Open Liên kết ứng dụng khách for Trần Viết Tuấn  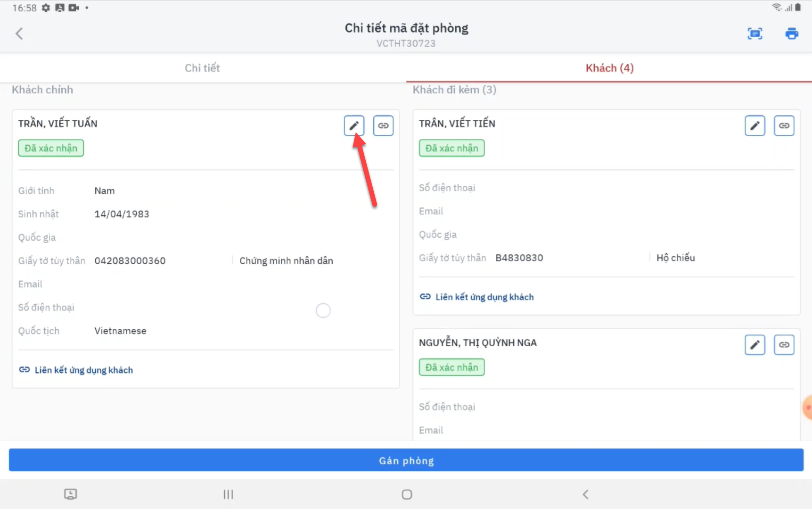pyautogui.click(x=76, y=370)
